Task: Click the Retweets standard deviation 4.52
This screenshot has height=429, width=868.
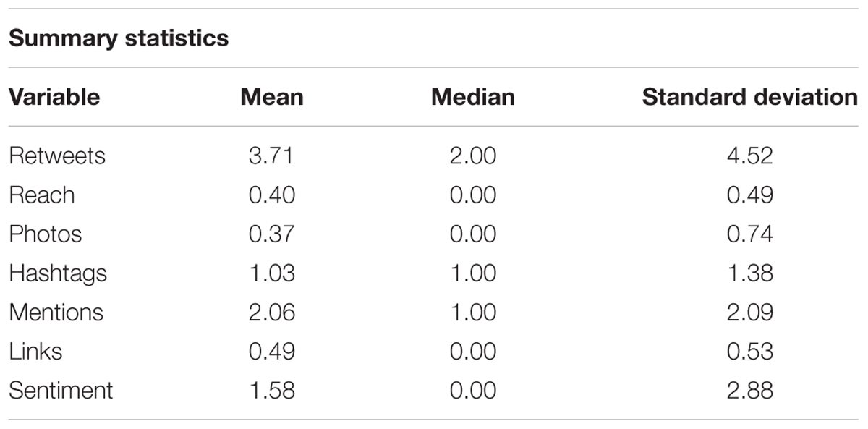Action: [749, 156]
